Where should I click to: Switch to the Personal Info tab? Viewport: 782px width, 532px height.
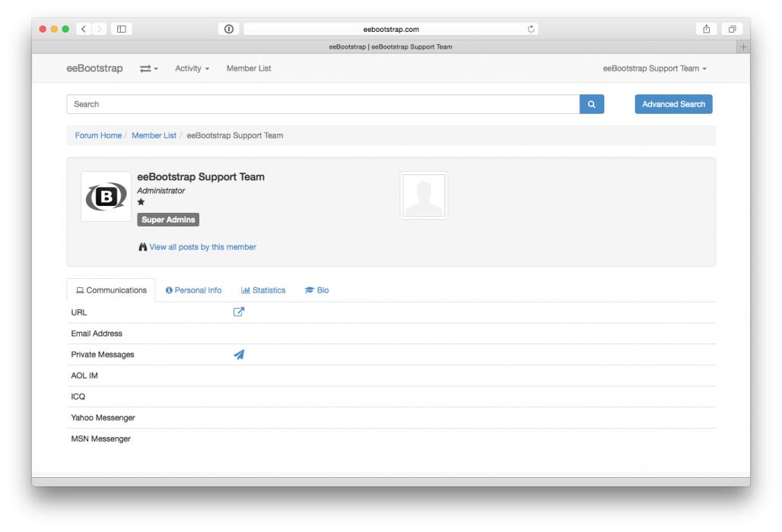193,290
